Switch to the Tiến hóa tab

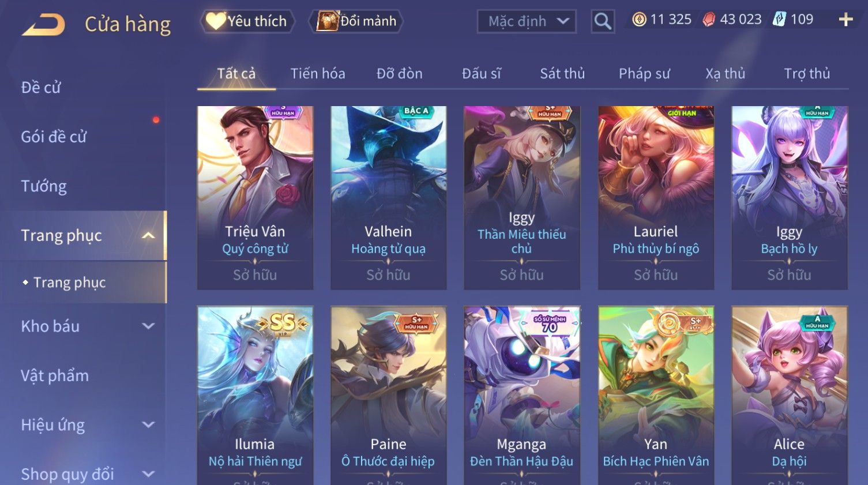click(318, 73)
